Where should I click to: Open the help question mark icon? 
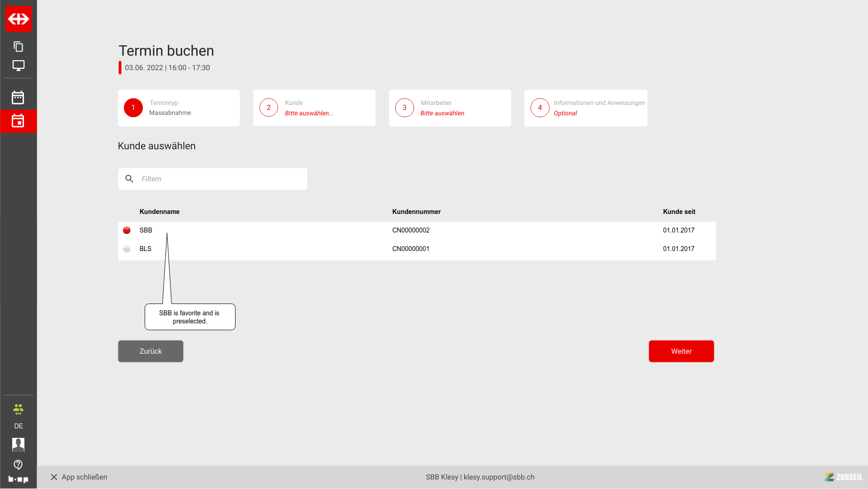(18, 465)
